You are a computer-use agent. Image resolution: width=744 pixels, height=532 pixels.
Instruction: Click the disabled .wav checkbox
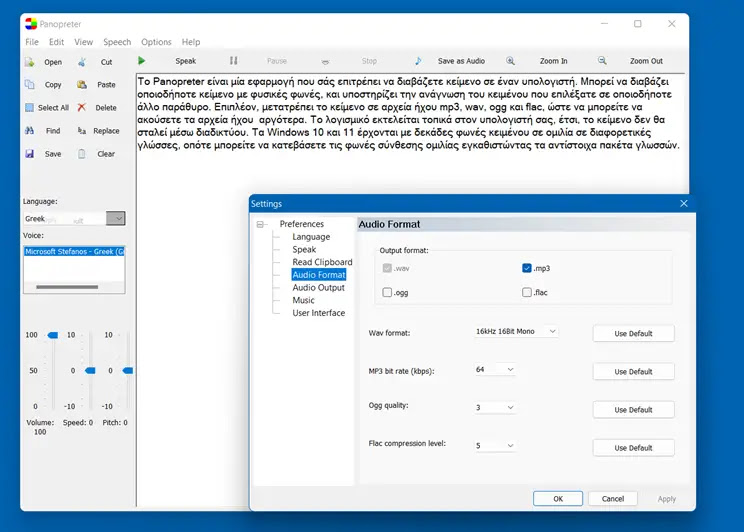click(387, 268)
